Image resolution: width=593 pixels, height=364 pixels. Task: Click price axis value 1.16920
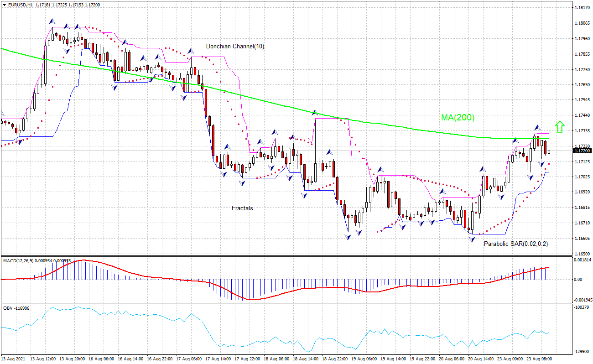click(x=582, y=192)
